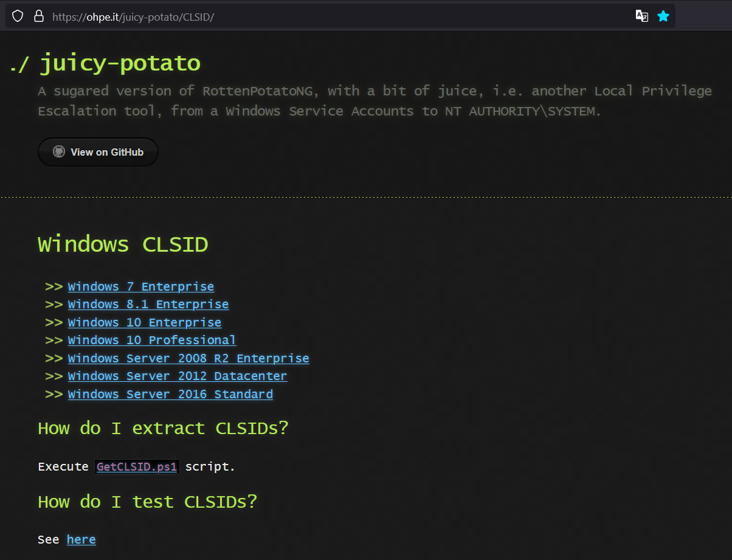Click the URL address field
The width and height of the screenshot is (732, 560).
point(340,16)
